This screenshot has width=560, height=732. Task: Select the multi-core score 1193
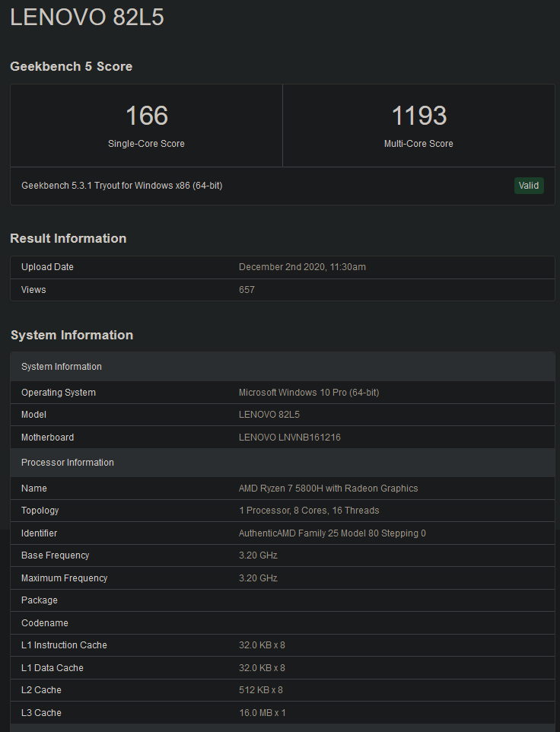tap(419, 116)
